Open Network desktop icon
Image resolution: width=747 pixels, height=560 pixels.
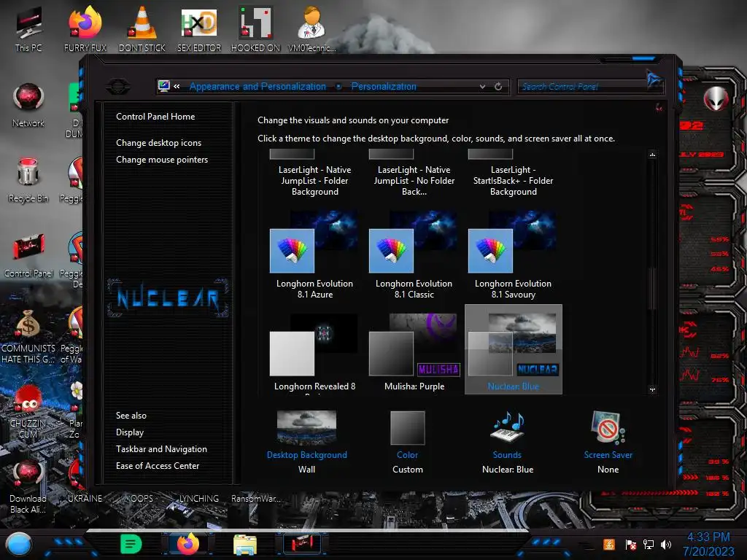click(28, 105)
